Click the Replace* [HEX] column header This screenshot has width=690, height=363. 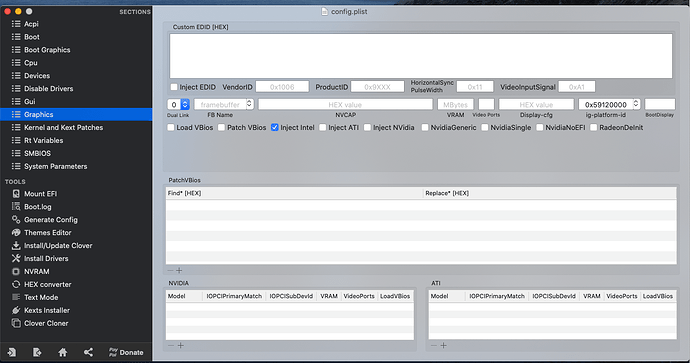pyautogui.click(x=550, y=193)
